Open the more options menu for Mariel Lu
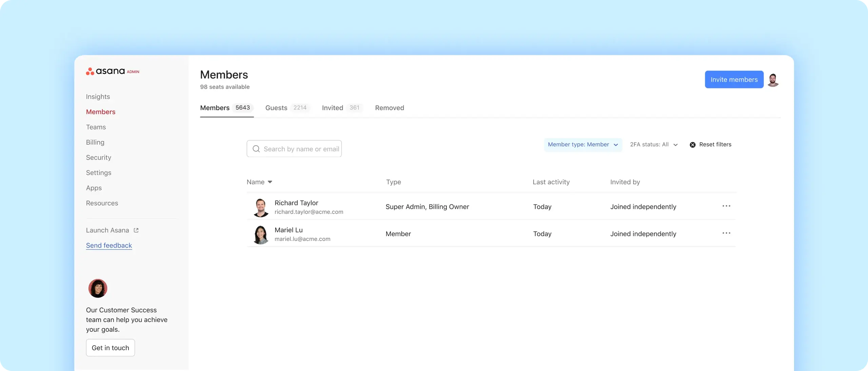This screenshot has width=868, height=371. pos(726,233)
